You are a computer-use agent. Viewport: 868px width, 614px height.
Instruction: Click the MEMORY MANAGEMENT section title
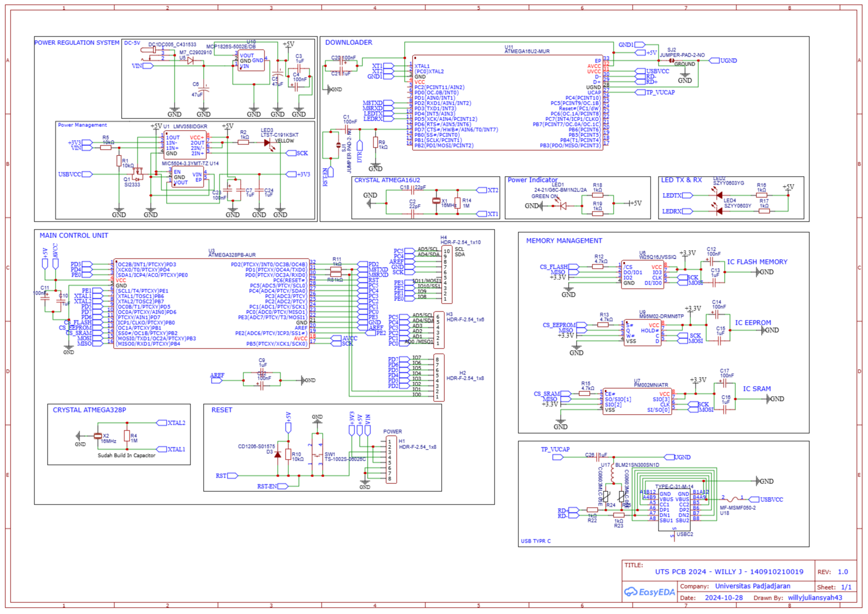pyautogui.click(x=564, y=240)
